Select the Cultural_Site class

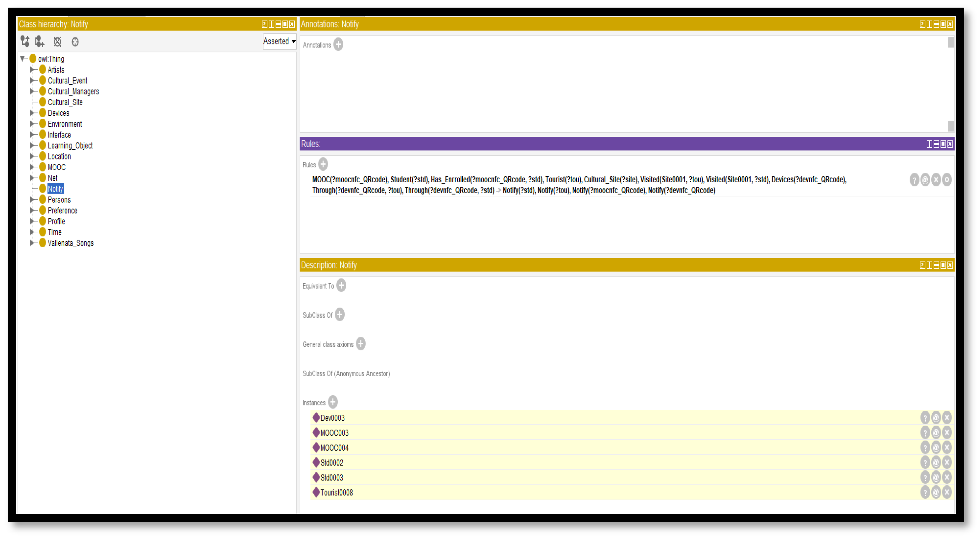click(65, 102)
